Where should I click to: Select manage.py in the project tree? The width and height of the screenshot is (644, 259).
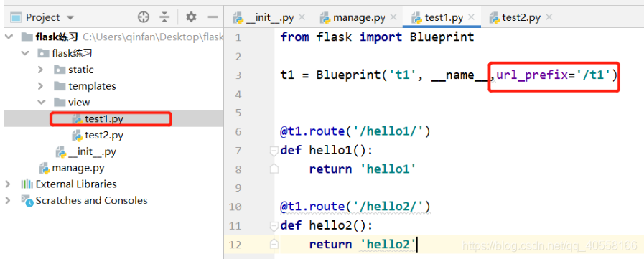coord(78,168)
